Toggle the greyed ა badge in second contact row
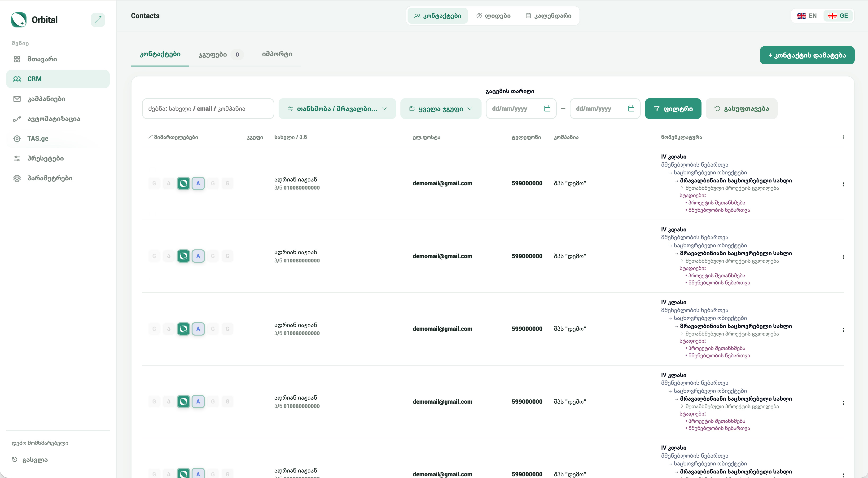Viewport: 868px width, 478px height. coord(169,256)
